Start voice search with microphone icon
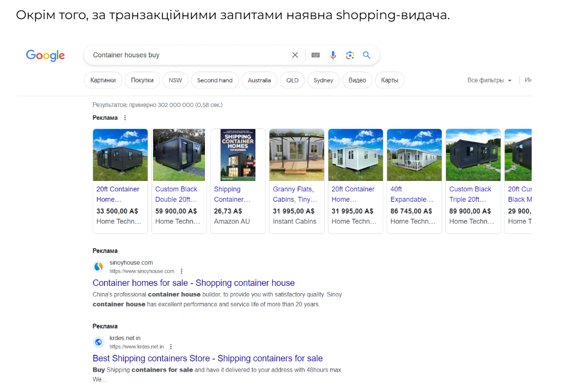This screenshot has height=392, width=575. tap(333, 55)
